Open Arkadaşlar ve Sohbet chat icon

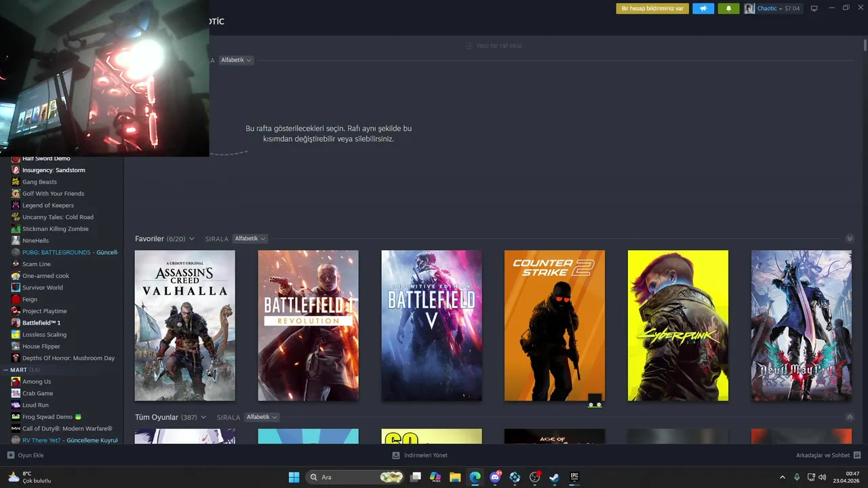857,455
